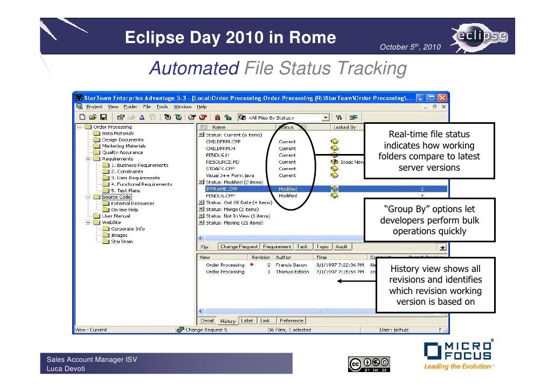Click the Open folder toolbar icon

coord(93,117)
